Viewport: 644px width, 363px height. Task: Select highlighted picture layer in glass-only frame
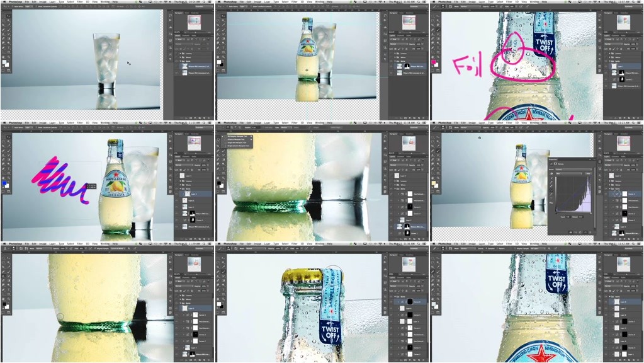coord(196,67)
